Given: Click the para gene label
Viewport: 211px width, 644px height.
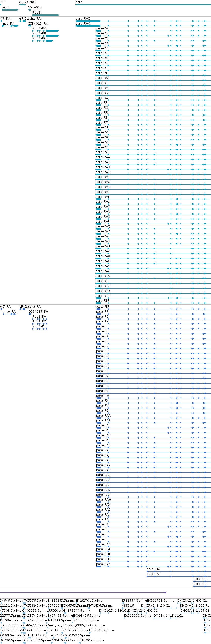Looking at the screenshot, I should coord(79,2).
